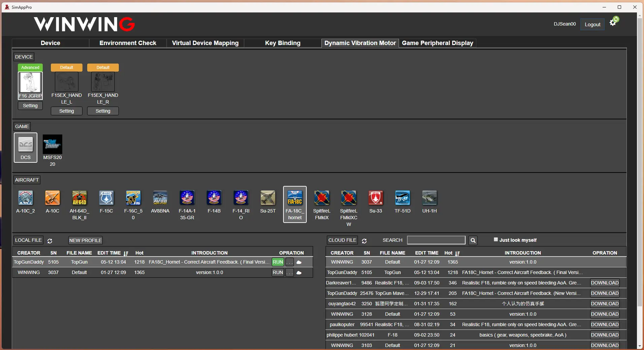Toggle Default badge on F15EX_HANDLE_L
The image size is (644, 350).
(67, 68)
